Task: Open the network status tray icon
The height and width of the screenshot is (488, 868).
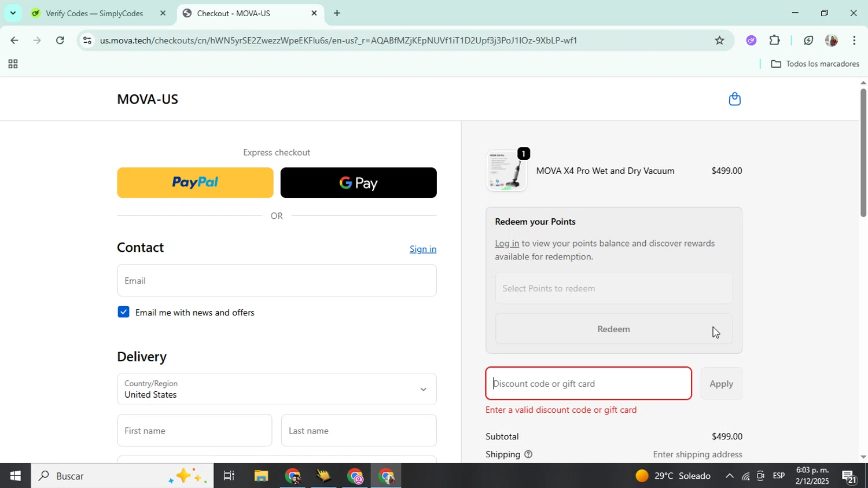Action: (745, 476)
